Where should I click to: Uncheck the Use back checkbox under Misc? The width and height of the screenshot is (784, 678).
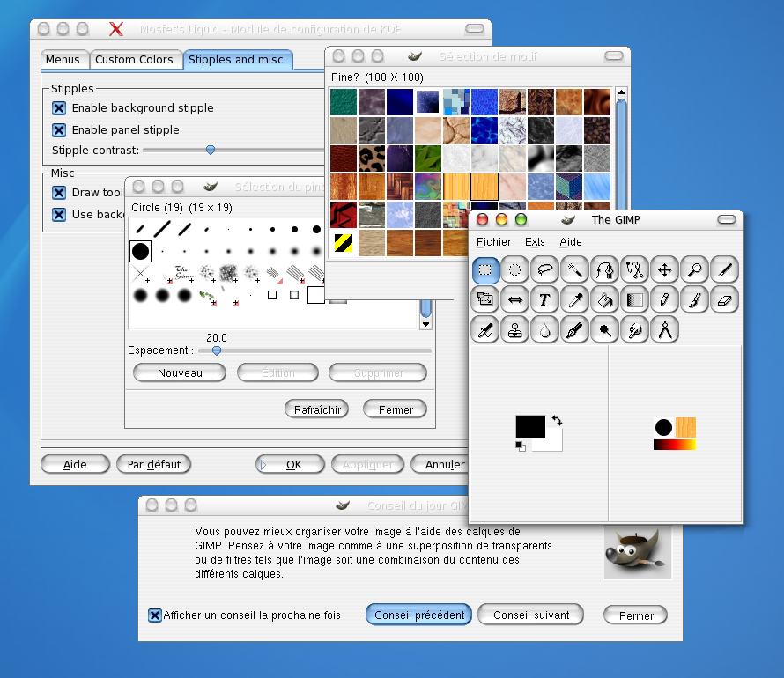pos(59,214)
